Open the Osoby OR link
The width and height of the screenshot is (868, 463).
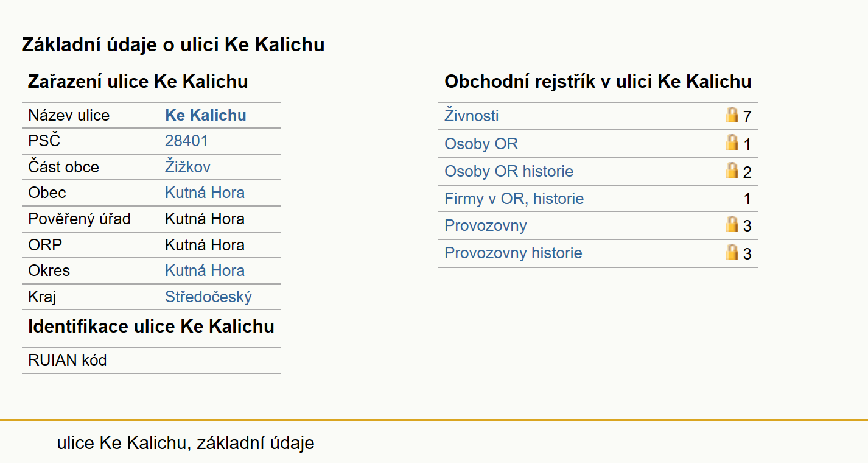tap(481, 144)
